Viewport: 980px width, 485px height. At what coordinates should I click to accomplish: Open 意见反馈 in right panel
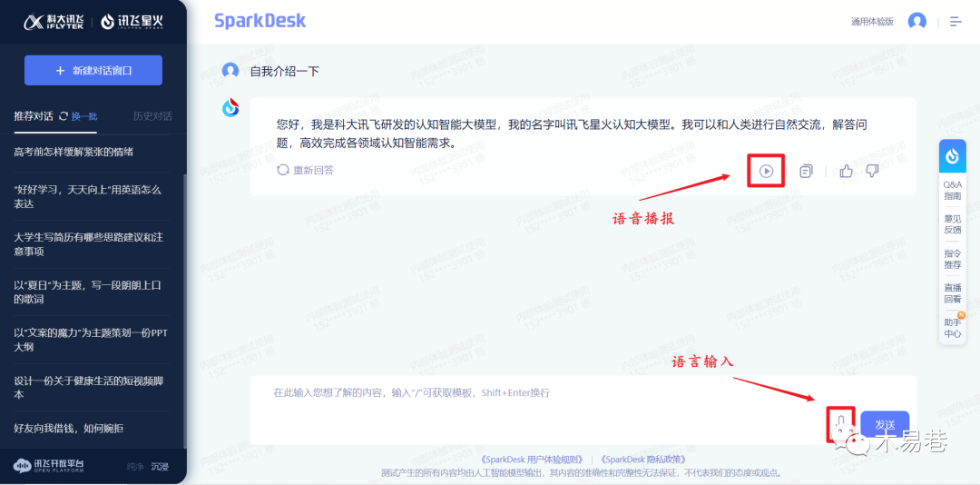(953, 224)
